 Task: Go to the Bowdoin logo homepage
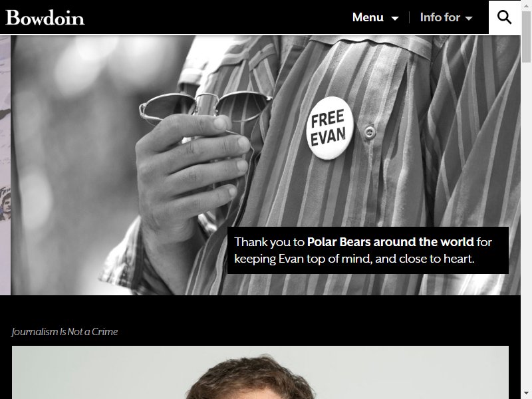pyautogui.click(x=45, y=18)
